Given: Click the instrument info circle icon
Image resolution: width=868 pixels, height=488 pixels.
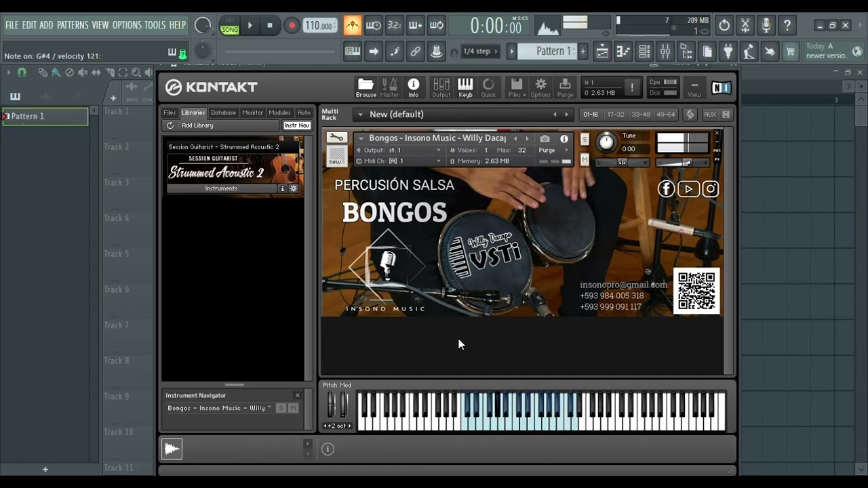Looking at the screenshot, I should (x=564, y=138).
